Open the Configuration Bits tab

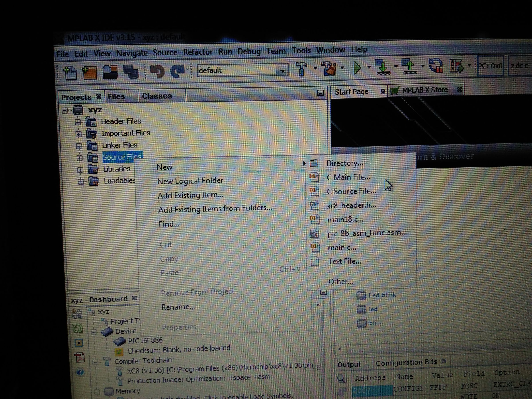coord(406,362)
